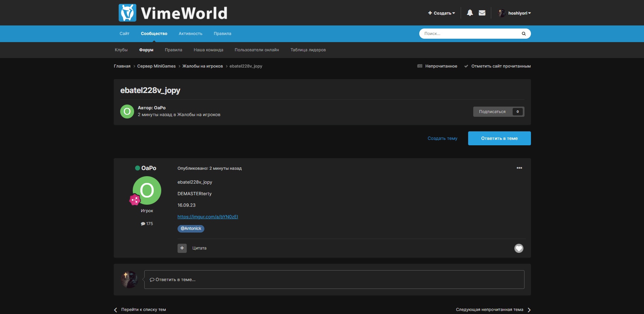
Task: Click the reply editor text field
Action: pyautogui.click(x=334, y=280)
